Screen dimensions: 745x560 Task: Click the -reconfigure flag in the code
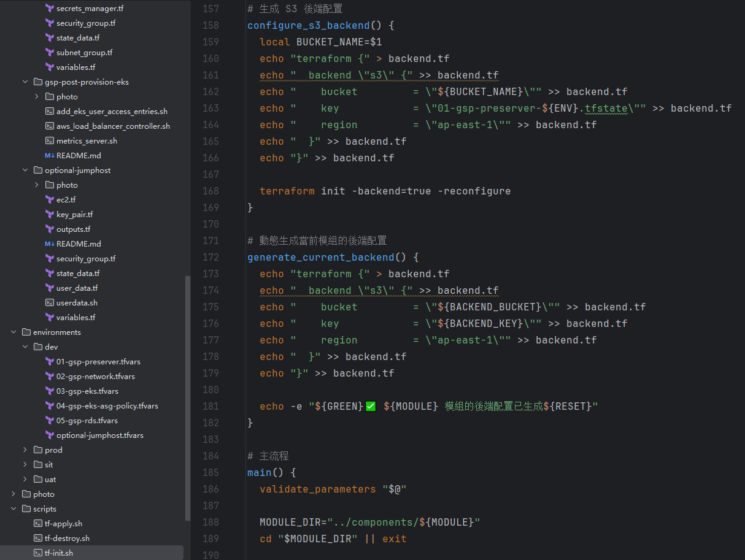[x=474, y=191]
